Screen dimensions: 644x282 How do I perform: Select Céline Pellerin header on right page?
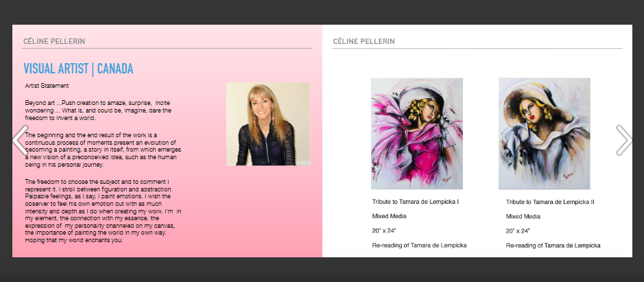point(364,41)
